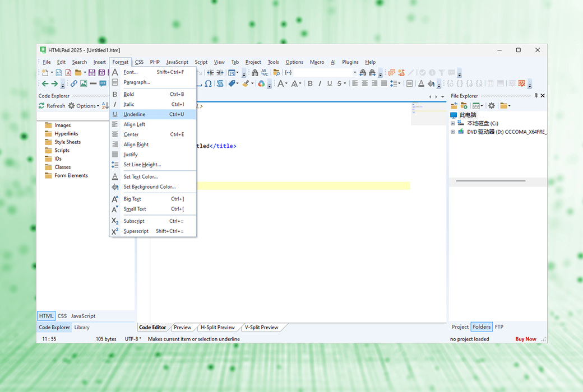Click the AB-AC Replace icon
Viewport: 583px width, 392px height.
click(265, 72)
